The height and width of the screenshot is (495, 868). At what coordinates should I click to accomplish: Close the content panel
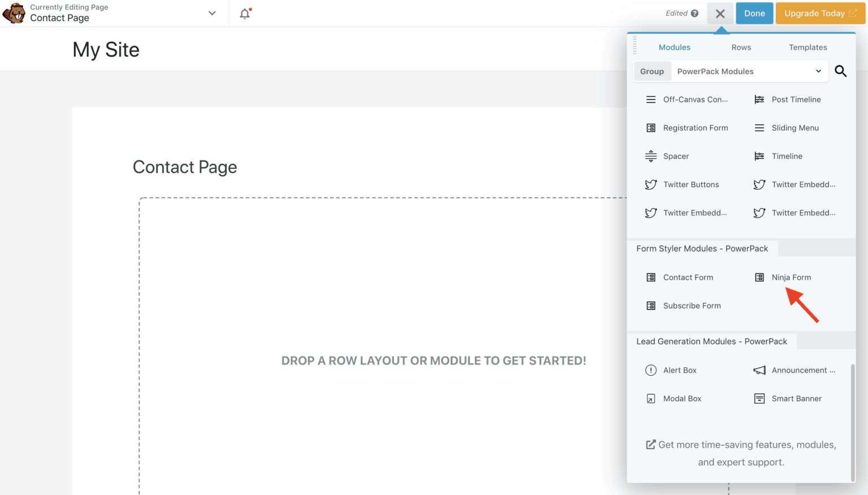coord(720,13)
